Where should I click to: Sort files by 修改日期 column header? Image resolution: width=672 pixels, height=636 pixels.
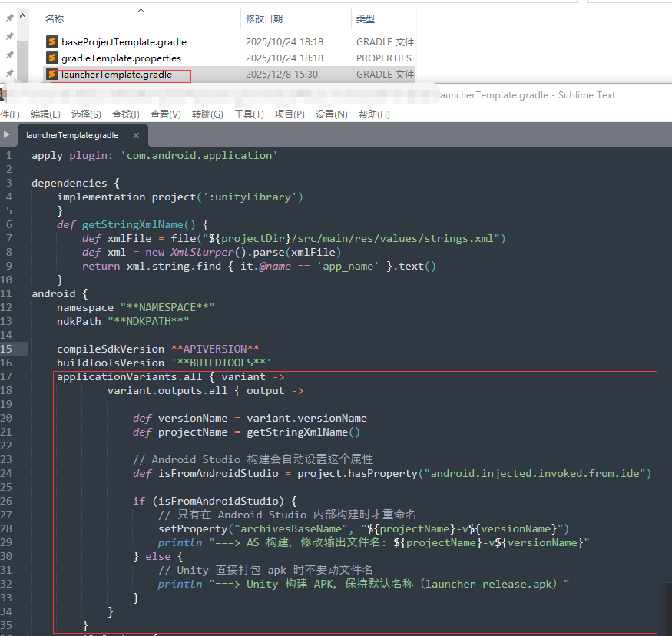(264, 19)
